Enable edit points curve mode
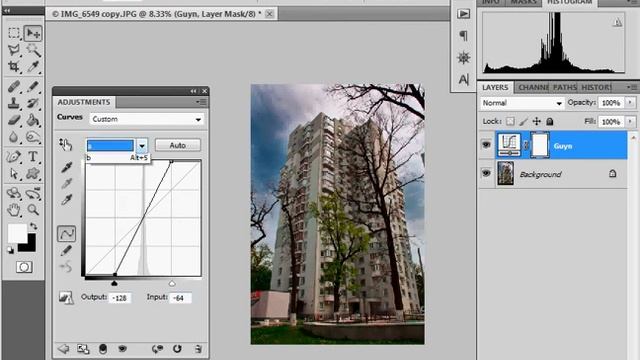 tap(66, 234)
